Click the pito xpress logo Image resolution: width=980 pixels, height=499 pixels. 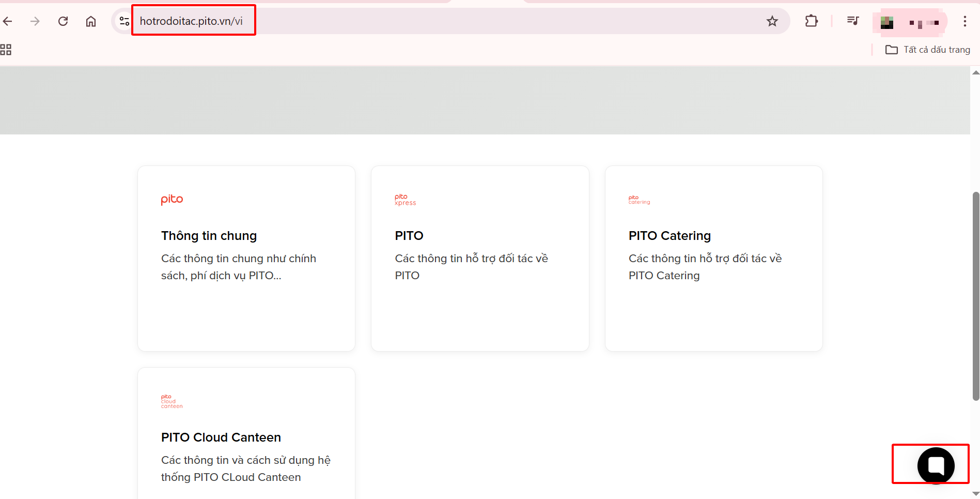coord(406,200)
